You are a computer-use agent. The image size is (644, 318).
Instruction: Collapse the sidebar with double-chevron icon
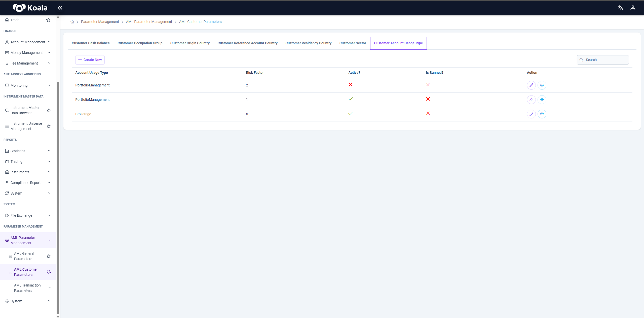point(60,8)
